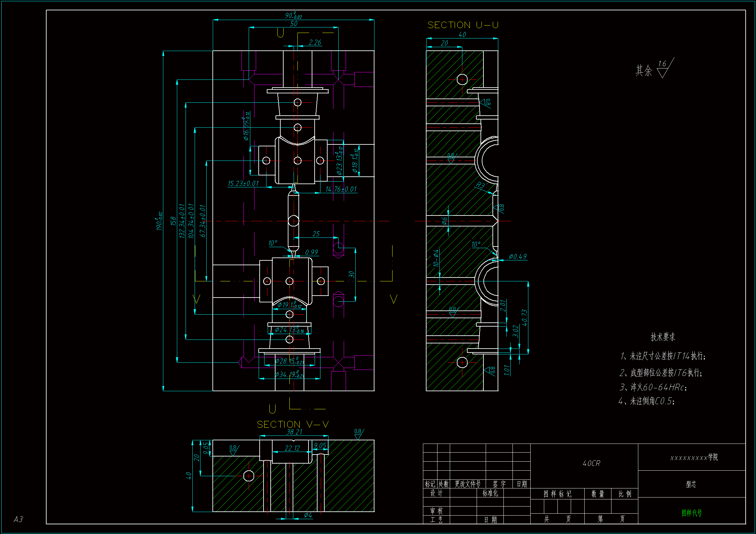Select the 淬火60-64HRc requirement line
Viewport: 756px width, 534px height.
click(x=653, y=387)
